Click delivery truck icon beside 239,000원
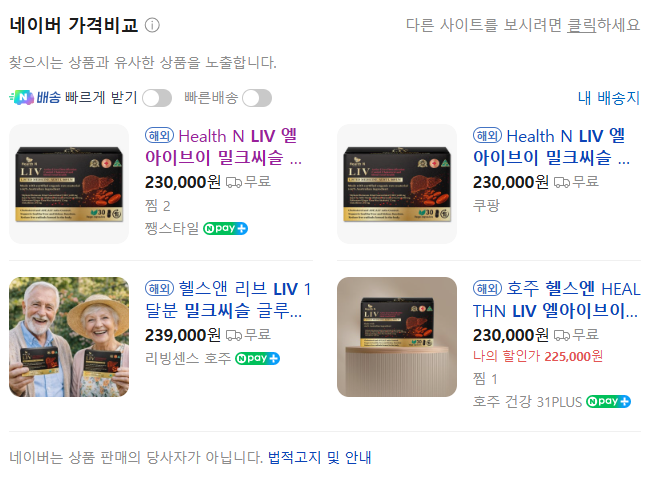 [x=234, y=335]
